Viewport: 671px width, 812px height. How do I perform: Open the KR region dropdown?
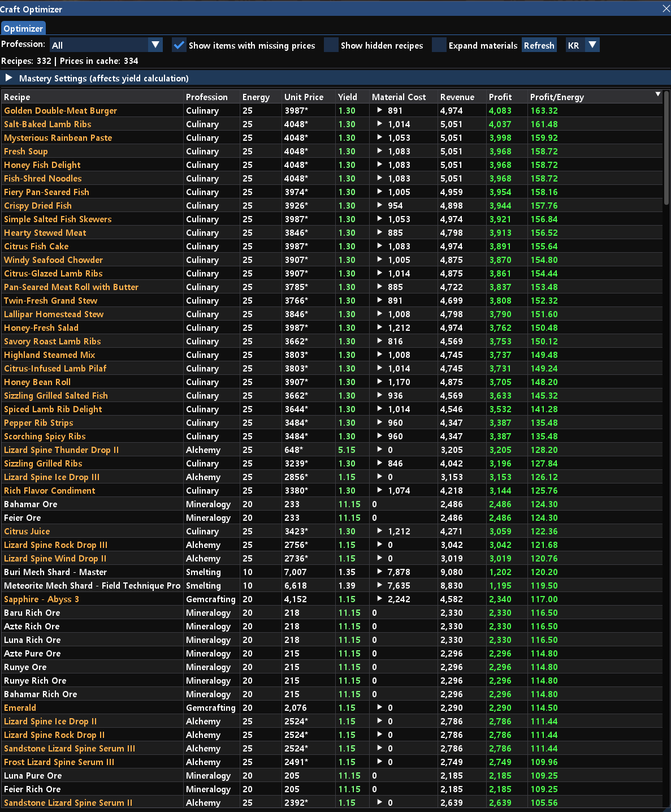(582, 45)
